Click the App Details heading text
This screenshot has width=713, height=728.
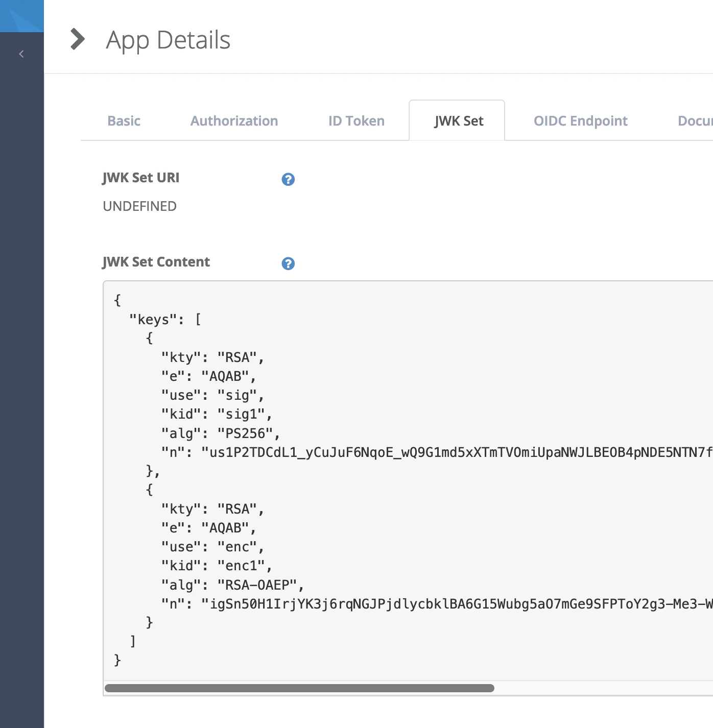[168, 40]
